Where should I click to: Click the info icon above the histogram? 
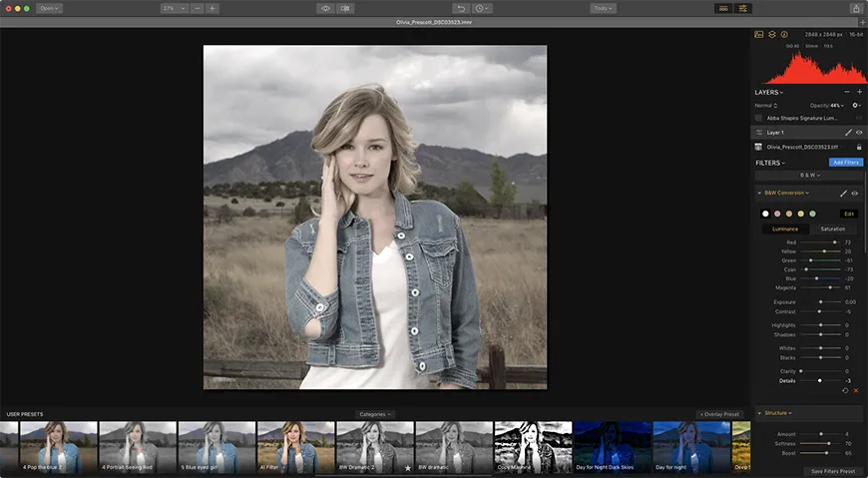(784, 34)
